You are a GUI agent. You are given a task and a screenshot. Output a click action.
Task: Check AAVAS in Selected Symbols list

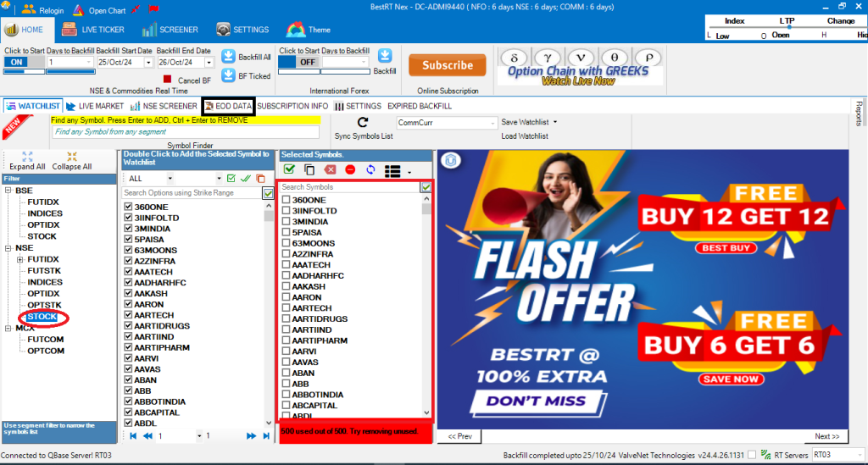point(287,362)
